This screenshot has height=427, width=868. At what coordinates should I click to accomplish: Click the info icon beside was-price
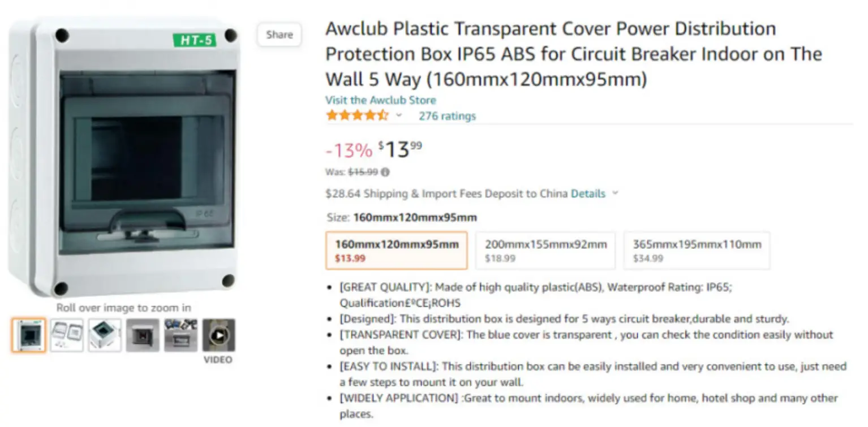(x=385, y=172)
